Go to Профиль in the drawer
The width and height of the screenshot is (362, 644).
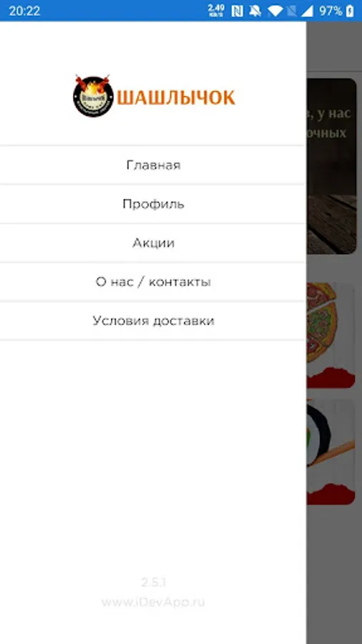[152, 204]
